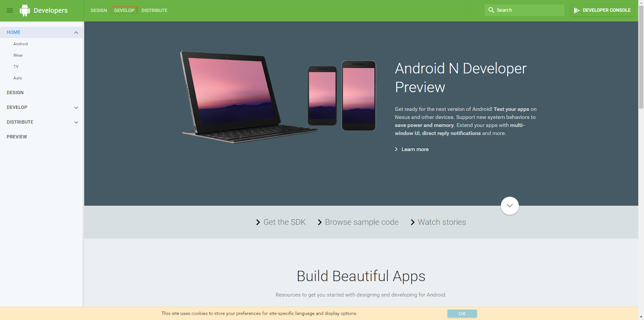644x320 pixels.
Task: Click the chevron beside Learn more
Action: pos(396,150)
